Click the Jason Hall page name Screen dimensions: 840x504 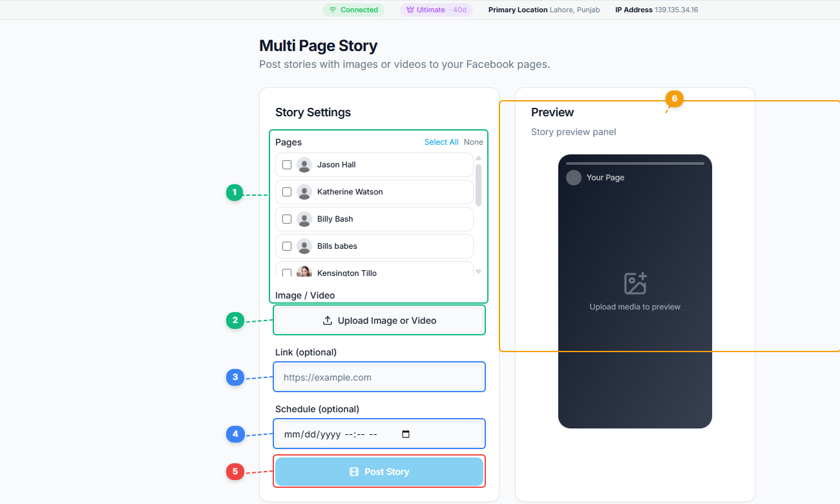337,165
